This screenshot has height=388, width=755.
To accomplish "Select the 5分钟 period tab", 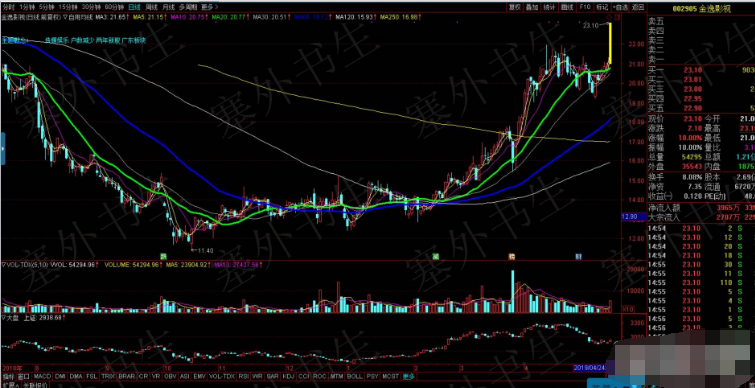I will coord(47,7).
